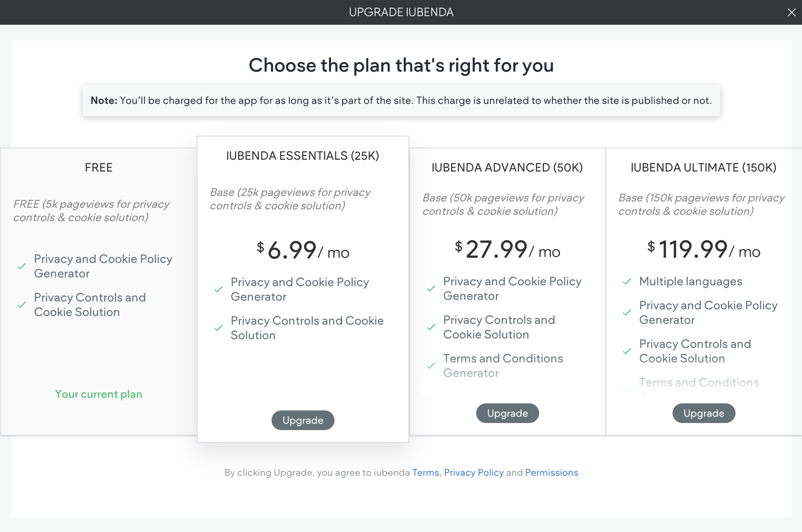Click Essentials Privacy and Cookie Policy checkmark
This screenshot has height=532, width=802.
[218, 290]
